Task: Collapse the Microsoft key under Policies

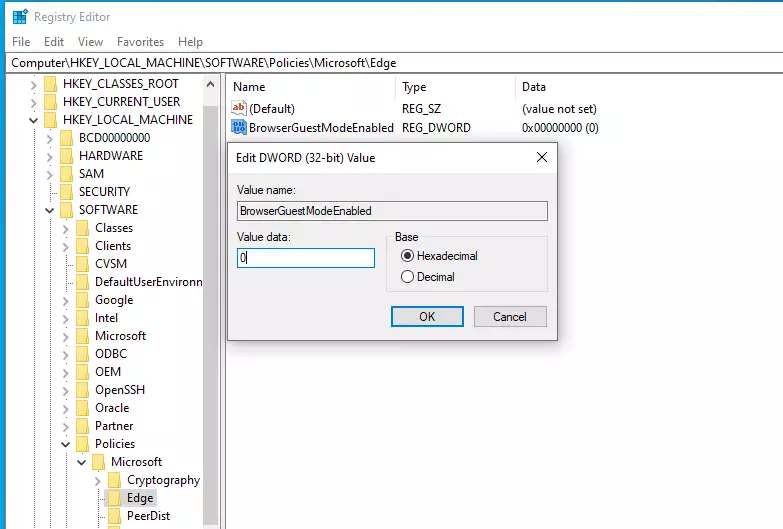Action: point(81,462)
